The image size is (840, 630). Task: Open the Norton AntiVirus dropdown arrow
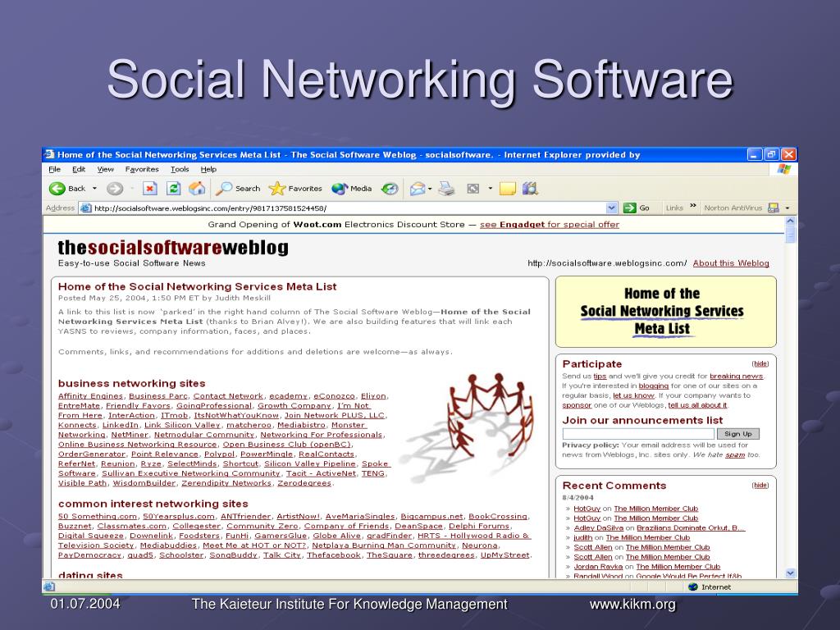[x=787, y=208]
